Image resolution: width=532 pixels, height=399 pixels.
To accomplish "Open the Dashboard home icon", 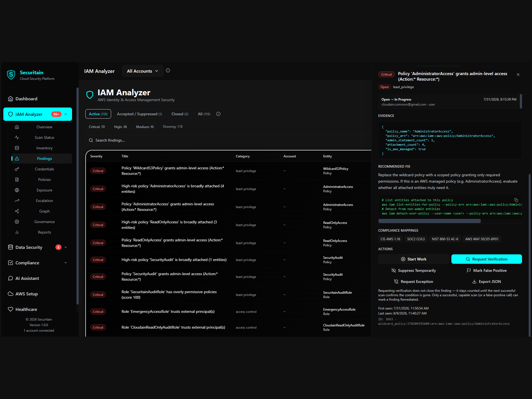I will (x=11, y=99).
